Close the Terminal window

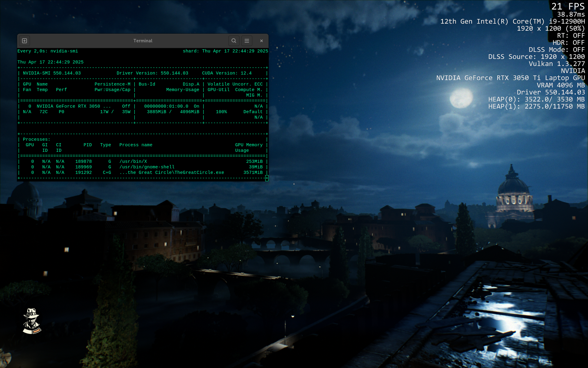pyautogui.click(x=262, y=41)
